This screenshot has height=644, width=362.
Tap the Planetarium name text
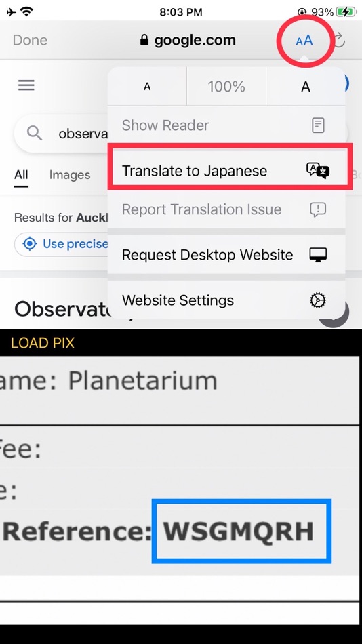[x=142, y=381]
